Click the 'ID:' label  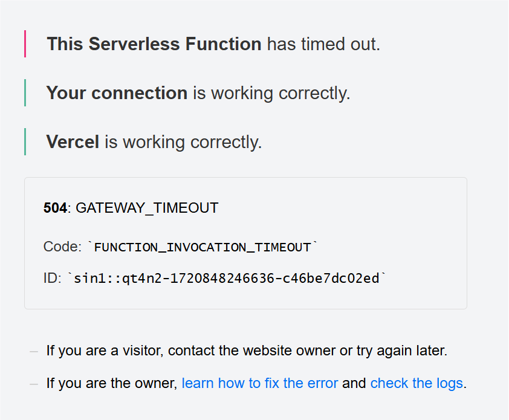52,278
